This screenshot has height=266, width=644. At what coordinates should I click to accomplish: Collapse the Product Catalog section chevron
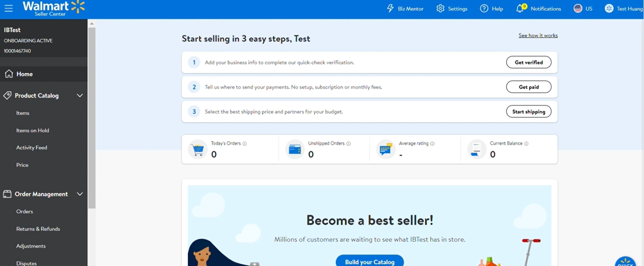80,95
